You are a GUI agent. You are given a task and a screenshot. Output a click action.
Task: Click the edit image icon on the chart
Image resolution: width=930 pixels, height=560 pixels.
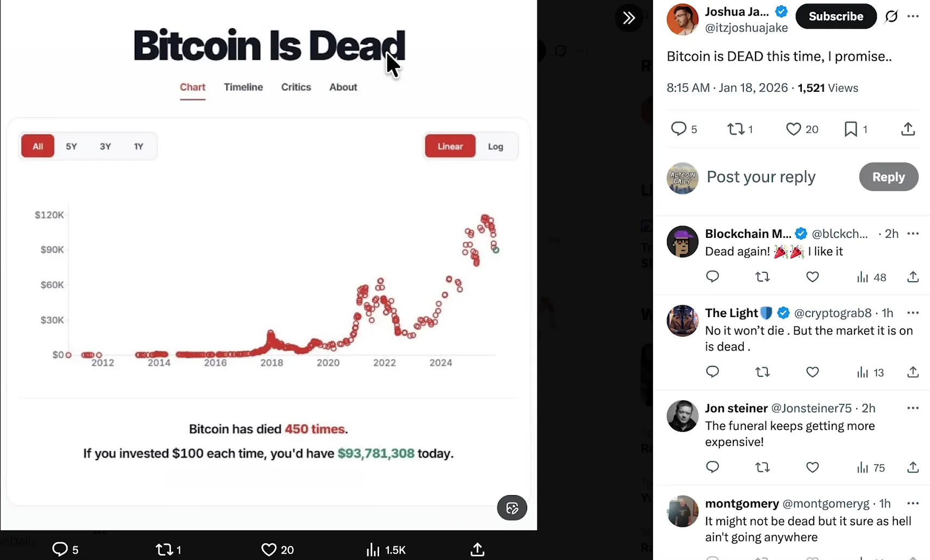coord(512,508)
